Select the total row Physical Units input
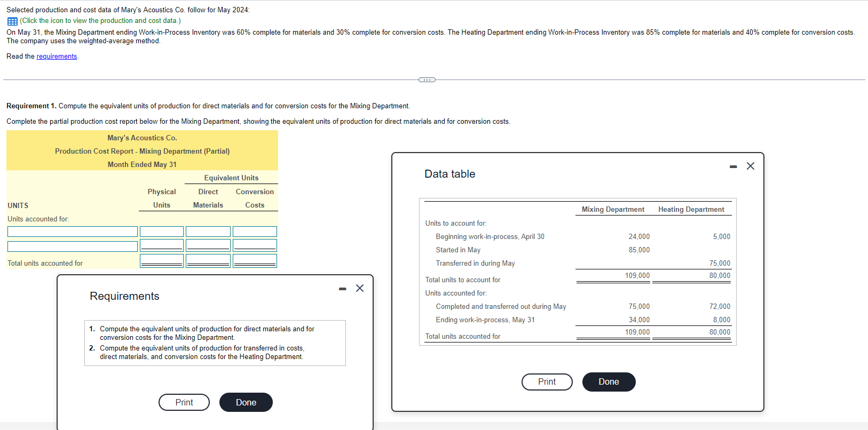This screenshot has height=430, width=868. coord(162,261)
